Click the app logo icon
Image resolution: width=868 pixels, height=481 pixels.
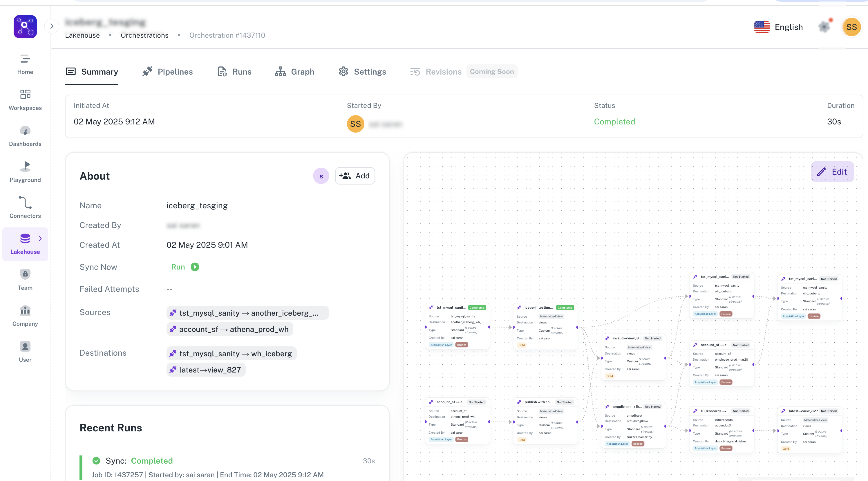[25, 27]
